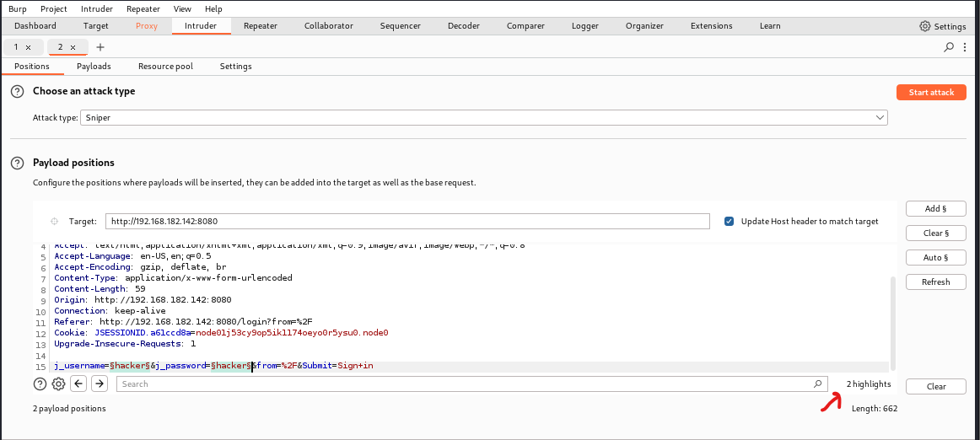Switch to the Payloads tab
980x440 pixels.
[94, 67]
